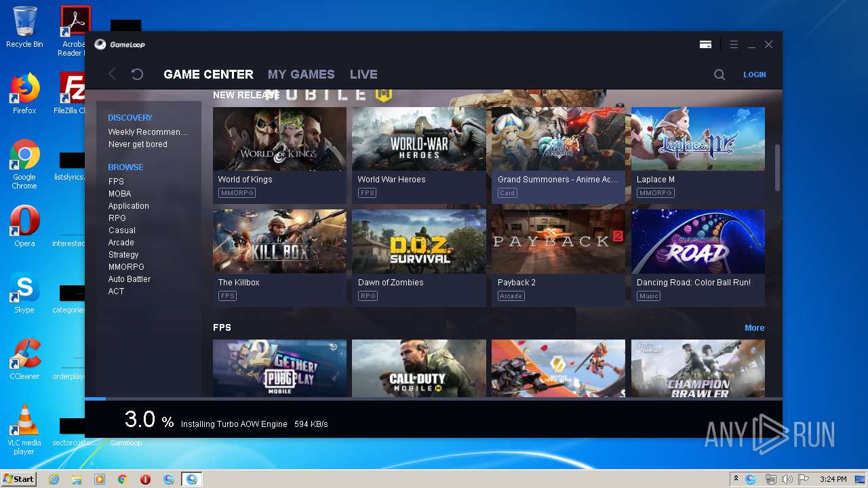Open the hamburger menu in title bar
The height and width of the screenshot is (488, 868).
(x=734, y=44)
